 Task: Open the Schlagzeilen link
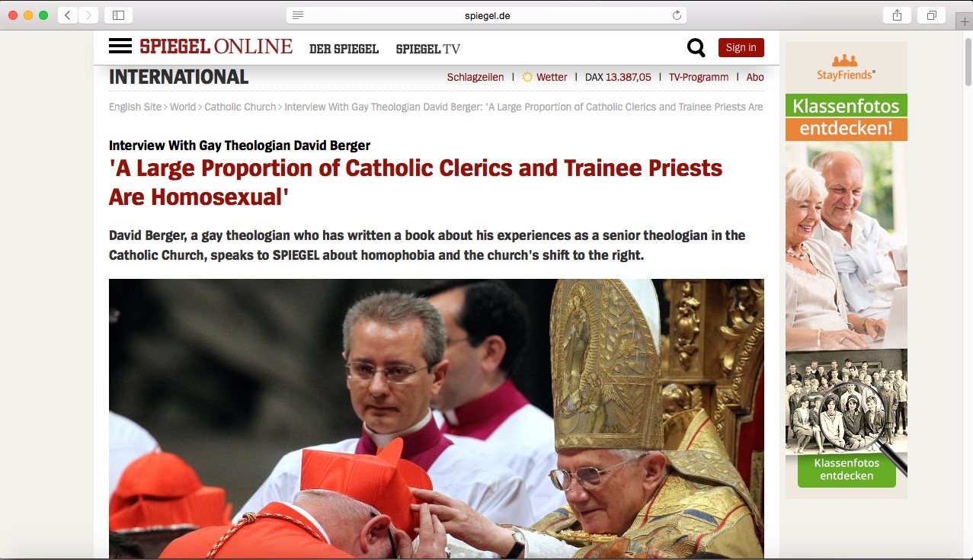[x=475, y=77]
